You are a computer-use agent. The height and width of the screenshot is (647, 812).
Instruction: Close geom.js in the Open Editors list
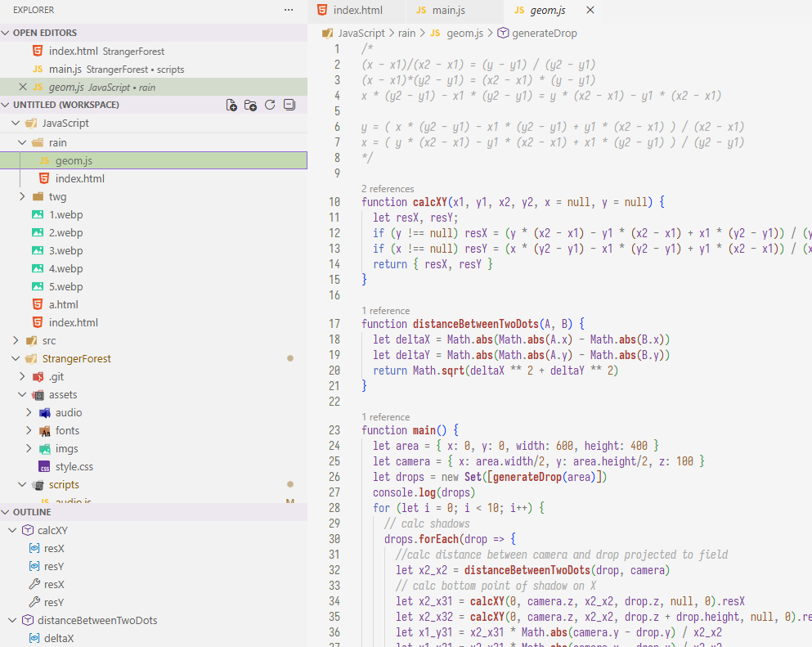pos(22,87)
